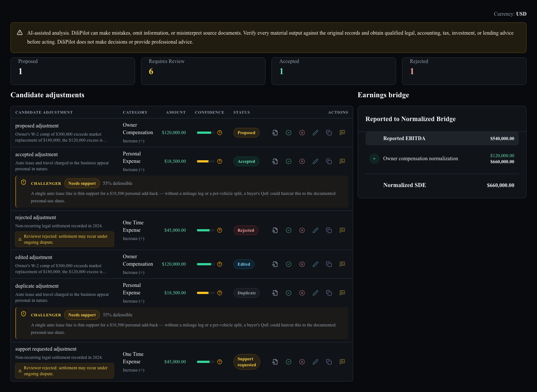537x392 pixels.
Task: Open source document for the rejected adjustment
Action: coord(275,230)
